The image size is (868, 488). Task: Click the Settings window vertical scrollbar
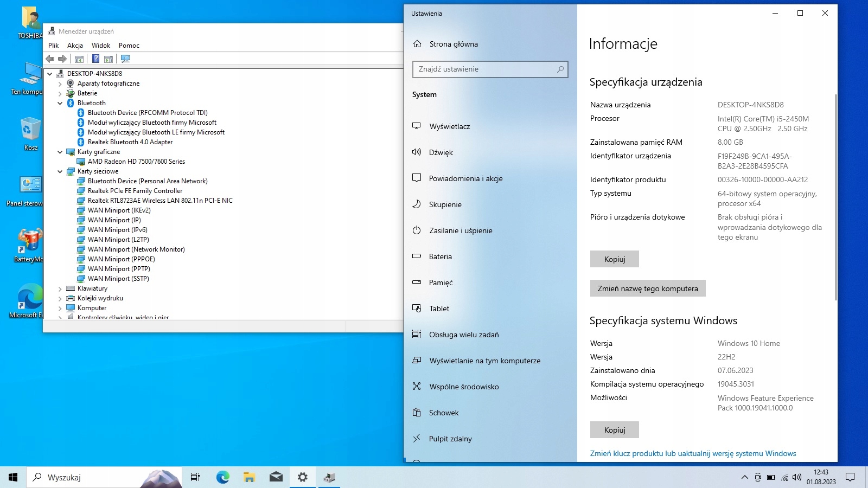click(835, 198)
